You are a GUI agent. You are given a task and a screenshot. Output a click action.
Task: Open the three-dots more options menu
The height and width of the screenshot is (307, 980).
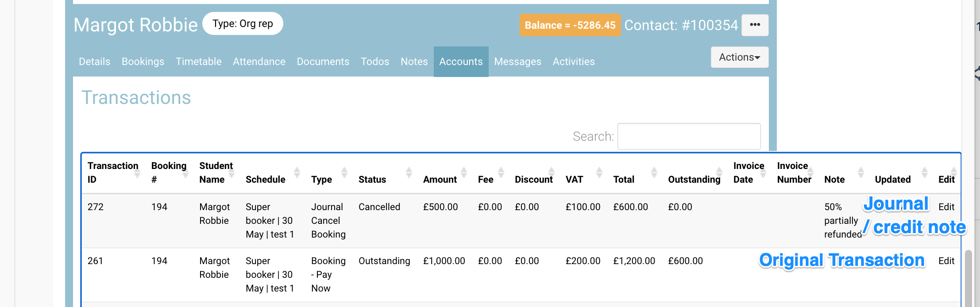click(x=755, y=25)
